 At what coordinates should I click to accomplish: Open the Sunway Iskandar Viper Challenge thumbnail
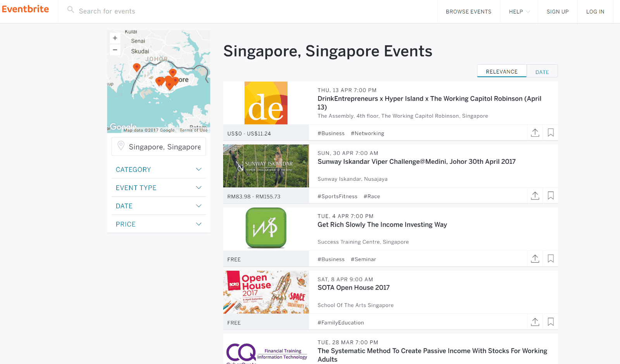coord(266,166)
